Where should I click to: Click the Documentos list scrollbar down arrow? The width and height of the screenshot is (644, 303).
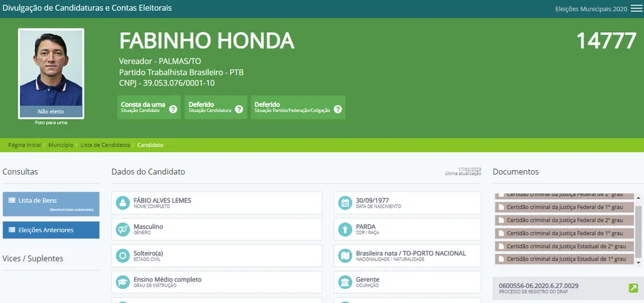click(x=638, y=262)
